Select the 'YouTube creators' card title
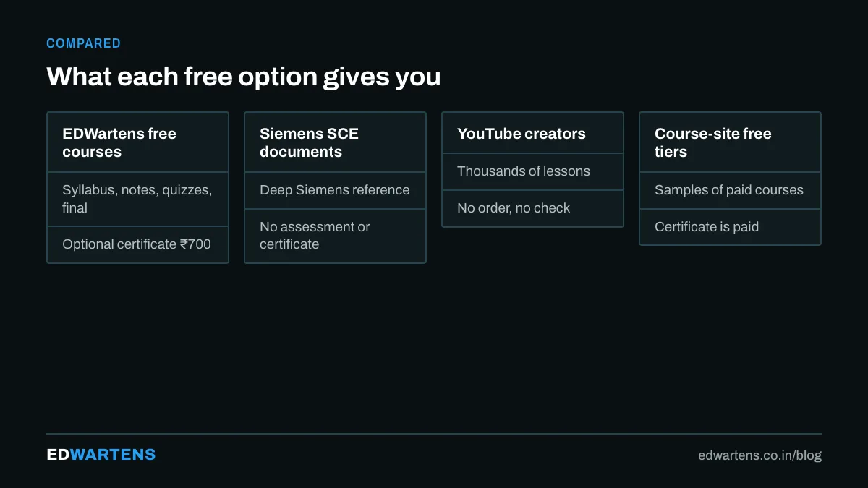Screen dimensions: 868x488 click(522, 134)
